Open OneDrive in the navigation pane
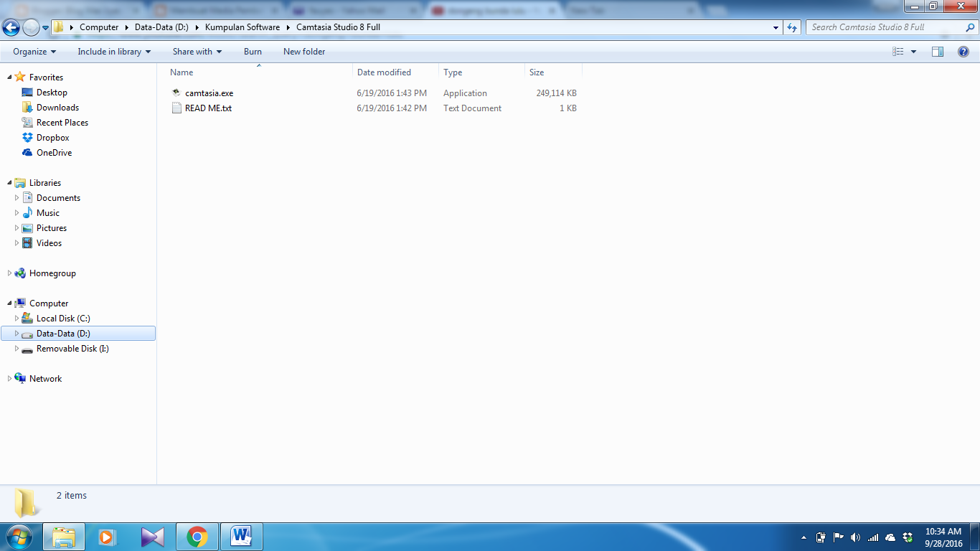The image size is (980, 551). (x=54, y=153)
